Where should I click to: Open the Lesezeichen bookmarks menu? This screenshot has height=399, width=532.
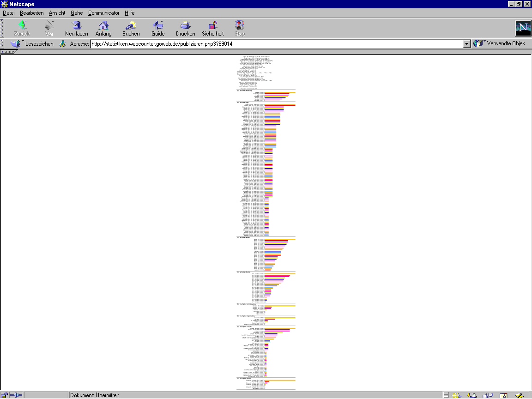click(31, 44)
